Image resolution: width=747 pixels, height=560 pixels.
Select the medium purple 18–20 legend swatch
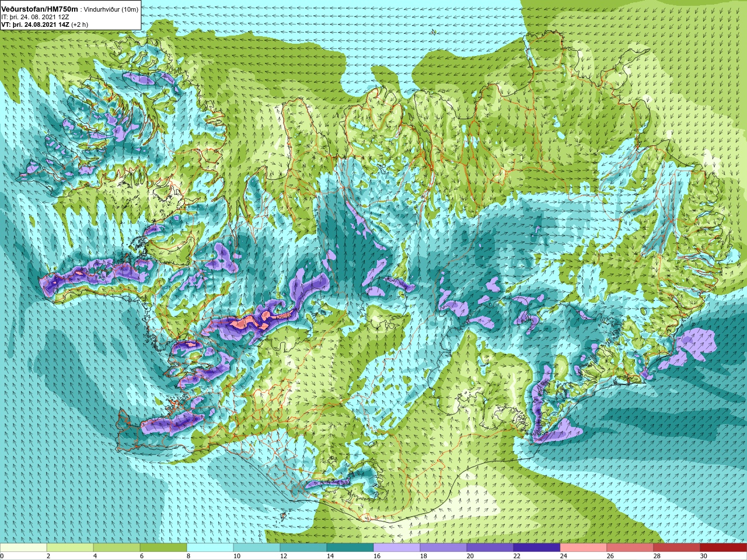(444, 548)
